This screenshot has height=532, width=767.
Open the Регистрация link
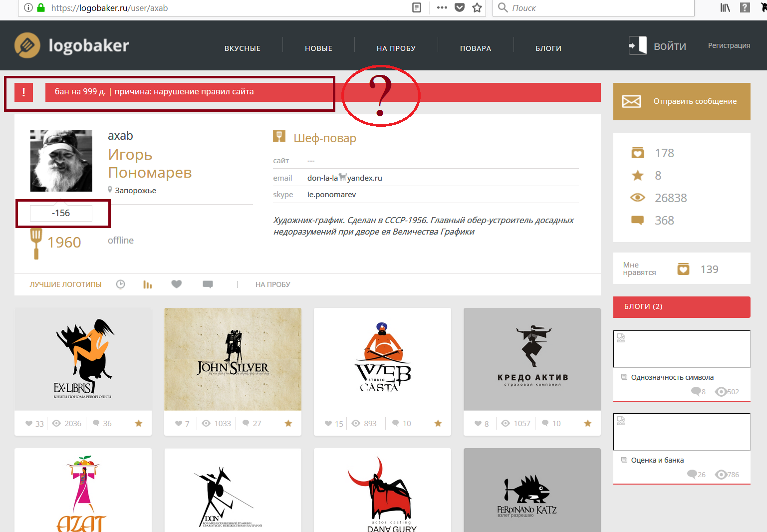pyautogui.click(x=729, y=45)
